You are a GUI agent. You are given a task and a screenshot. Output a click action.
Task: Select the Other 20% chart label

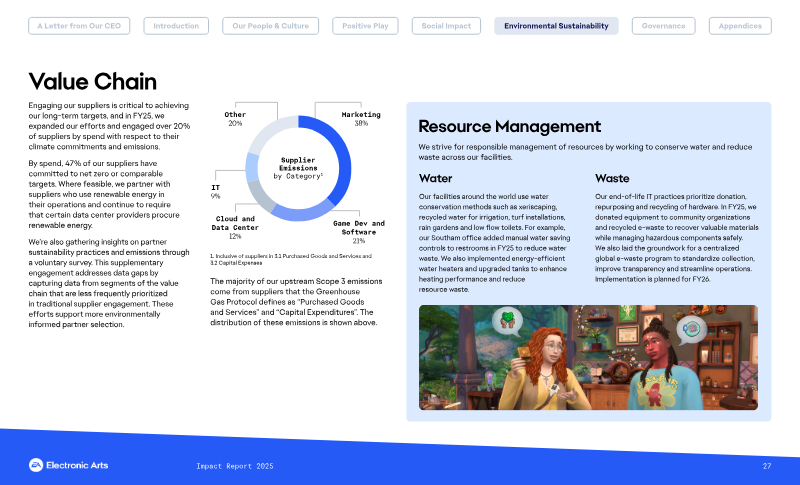(235, 119)
